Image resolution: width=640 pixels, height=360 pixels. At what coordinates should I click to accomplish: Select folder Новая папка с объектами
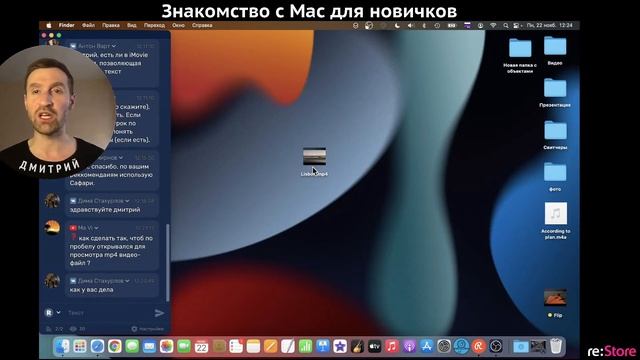click(x=520, y=56)
